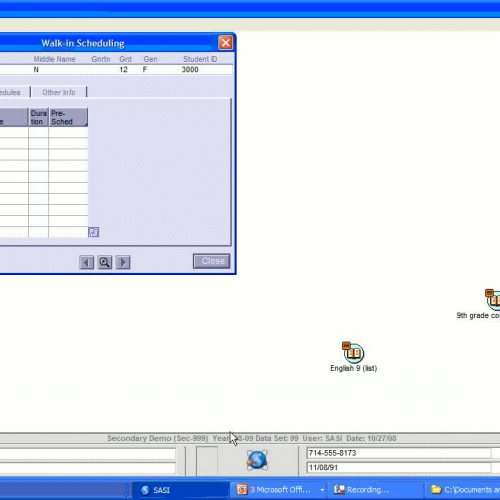This screenshot has width=500, height=500.
Task: Click the Pre-Sched column header
Action: click(x=68, y=117)
